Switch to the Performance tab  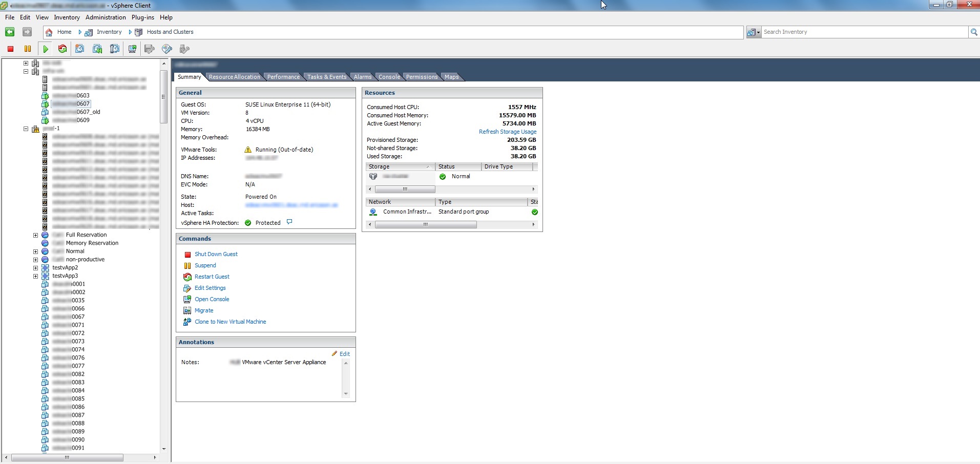(283, 77)
